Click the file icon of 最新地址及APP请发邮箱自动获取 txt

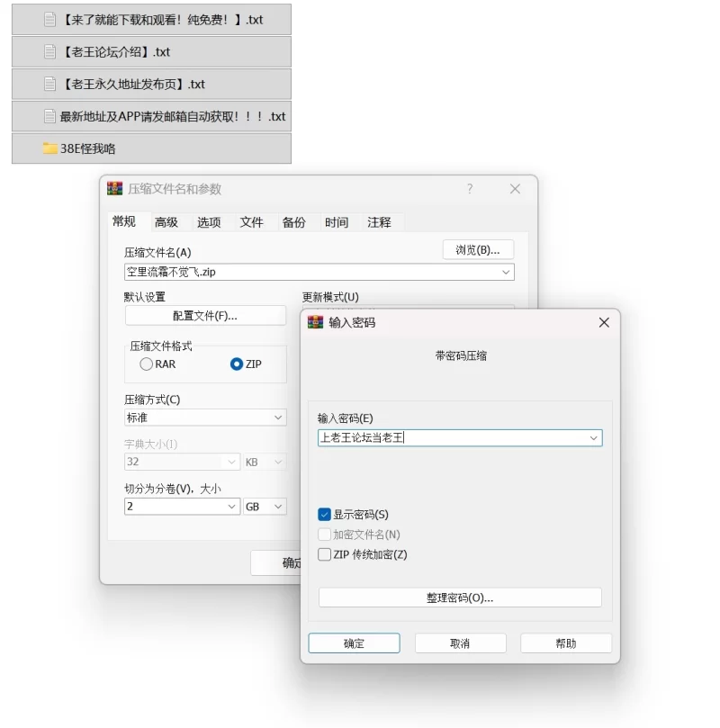pos(49,116)
